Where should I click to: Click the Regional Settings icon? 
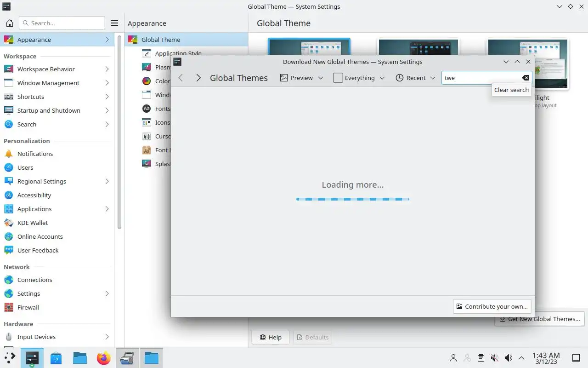[x=9, y=181]
